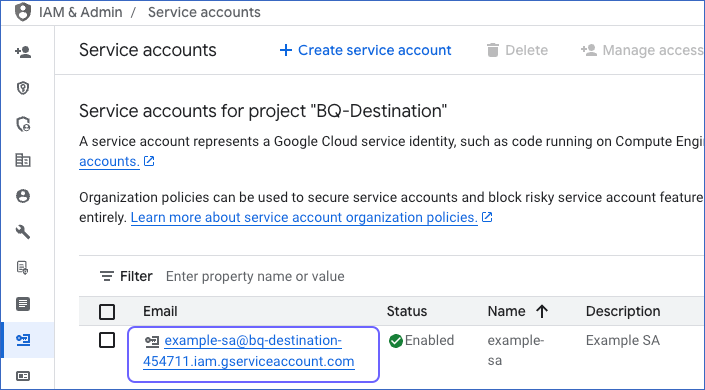Click external link icon after organization policies

pos(487,217)
